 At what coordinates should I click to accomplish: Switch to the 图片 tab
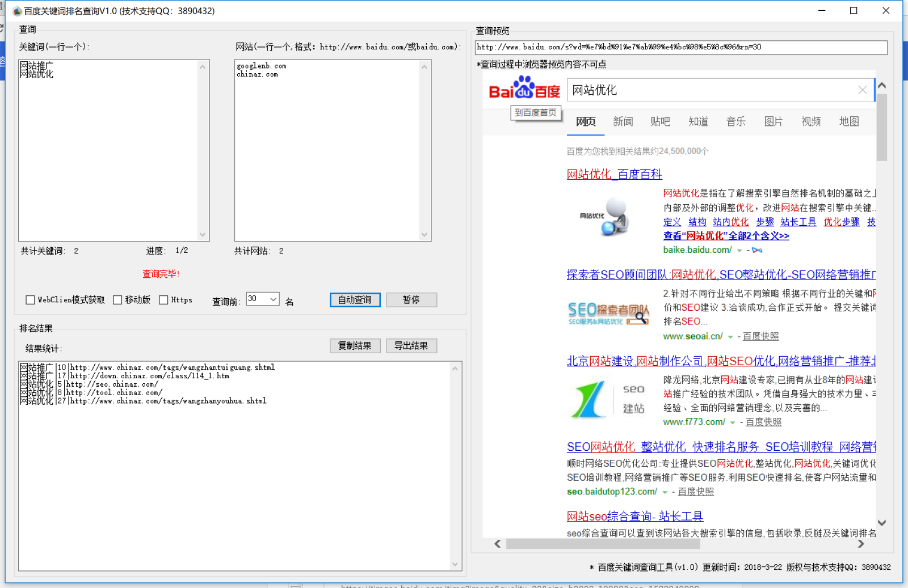pyautogui.click(x=774, y=121)
